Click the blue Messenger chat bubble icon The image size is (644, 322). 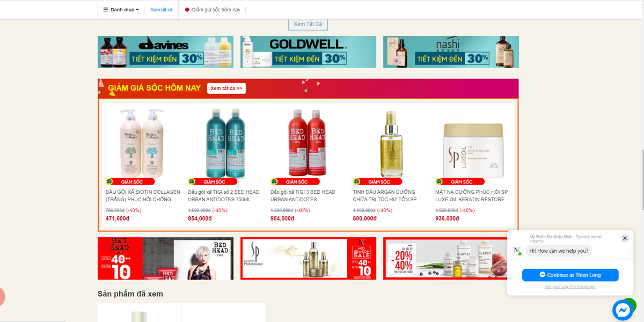pos(623,310)
